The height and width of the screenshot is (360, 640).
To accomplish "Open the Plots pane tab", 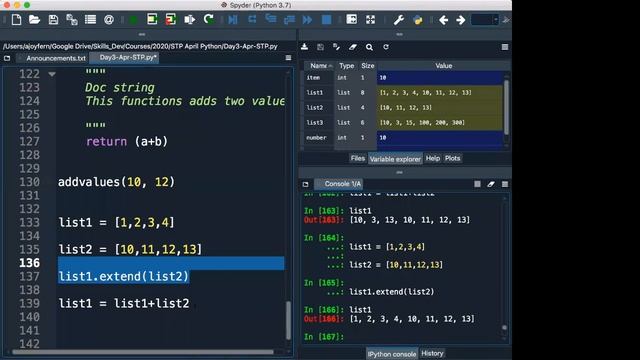I will tap(452, 158).
